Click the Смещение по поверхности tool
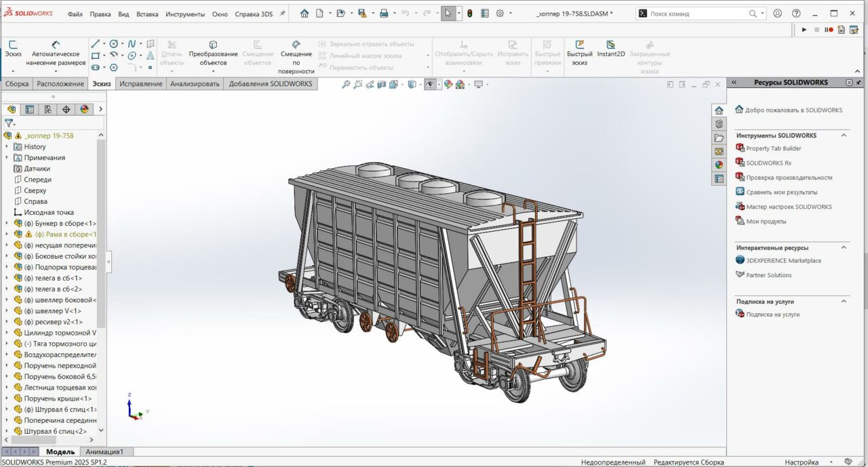The image size is (868, 467). 296,45
